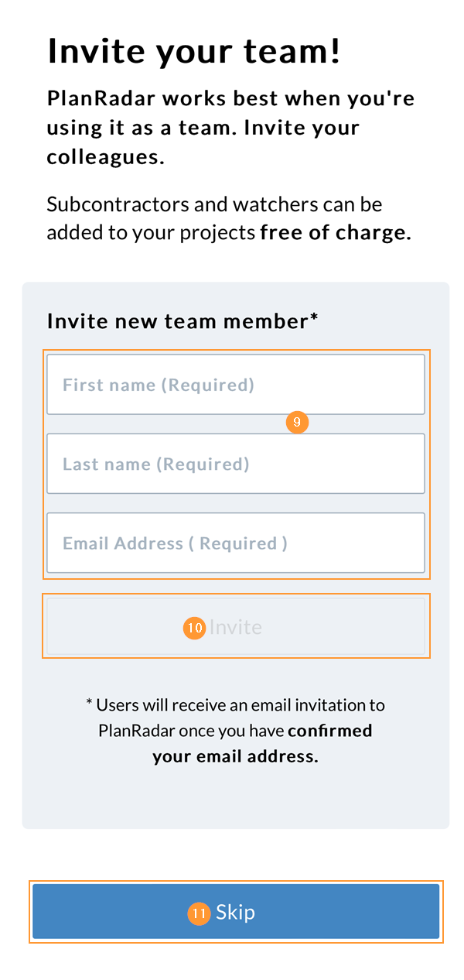Click the 'Invite your team!' heading

pos(194,51)
